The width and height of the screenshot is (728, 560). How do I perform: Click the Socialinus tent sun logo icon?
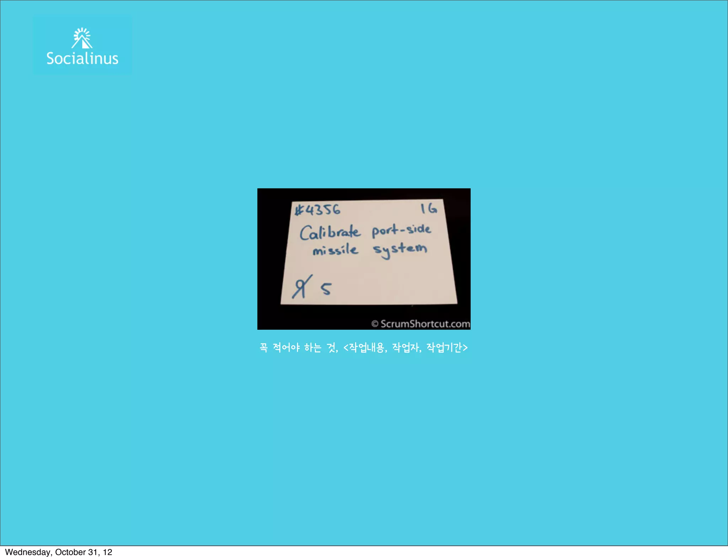click(82, 38)
